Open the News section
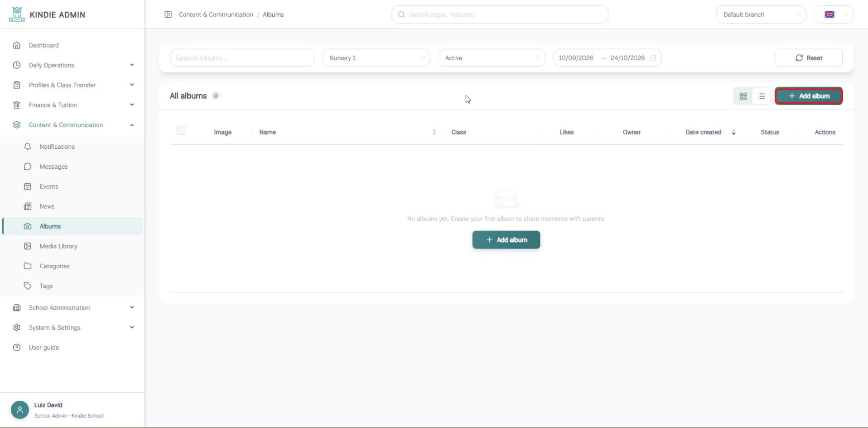Screen dimensions: 868x428 72,206
